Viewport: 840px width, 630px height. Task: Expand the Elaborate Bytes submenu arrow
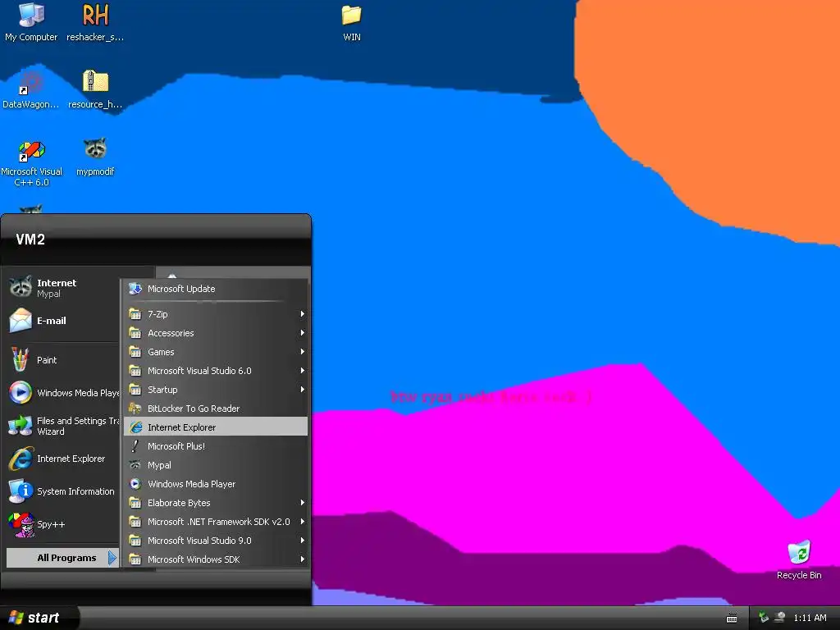[x=302, y=503]
